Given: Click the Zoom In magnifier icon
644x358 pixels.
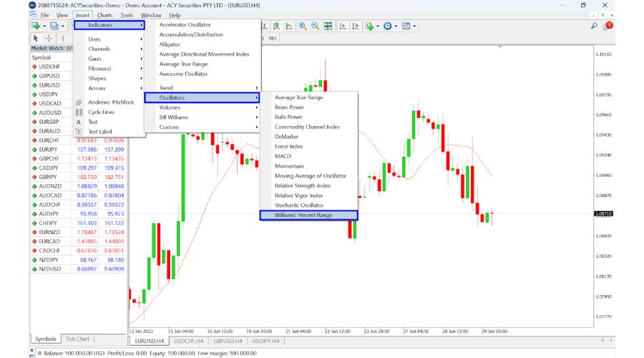Looking at the screenshot, I should 303,26.
